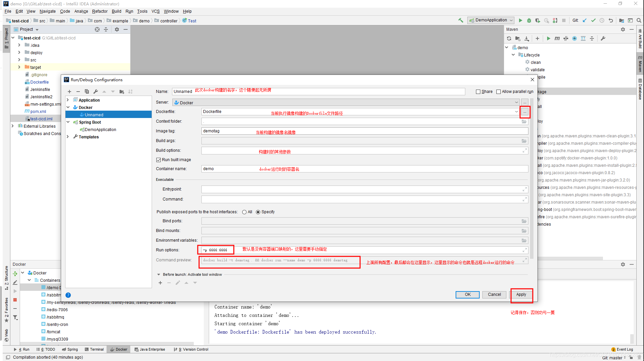Screen dimensions: 644x361
Task: Open the Spring tool tab
Action: pos(70,350)
